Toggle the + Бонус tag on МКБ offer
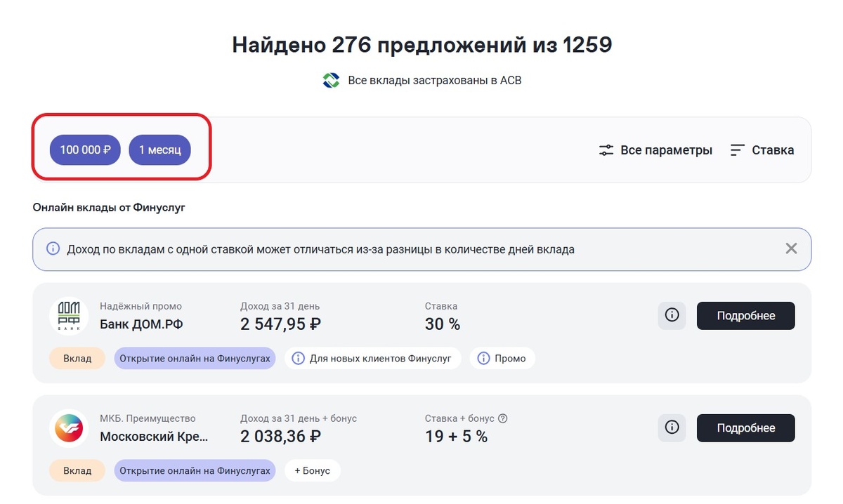This screenshot has height=504, width=843. coord(312,470)
